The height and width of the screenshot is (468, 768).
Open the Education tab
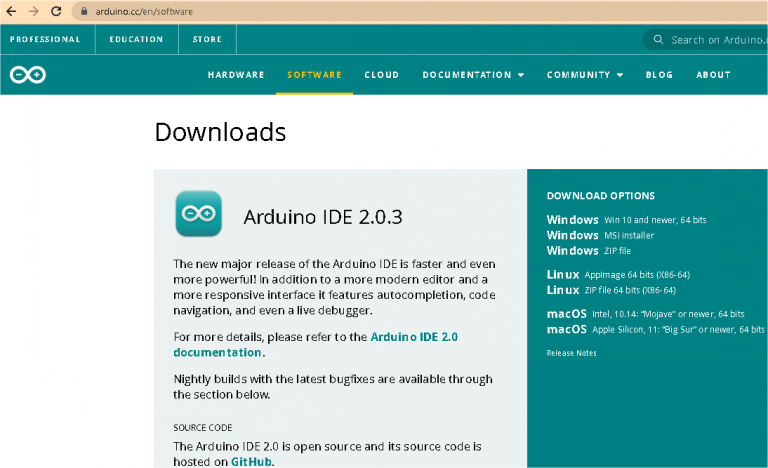137,40
